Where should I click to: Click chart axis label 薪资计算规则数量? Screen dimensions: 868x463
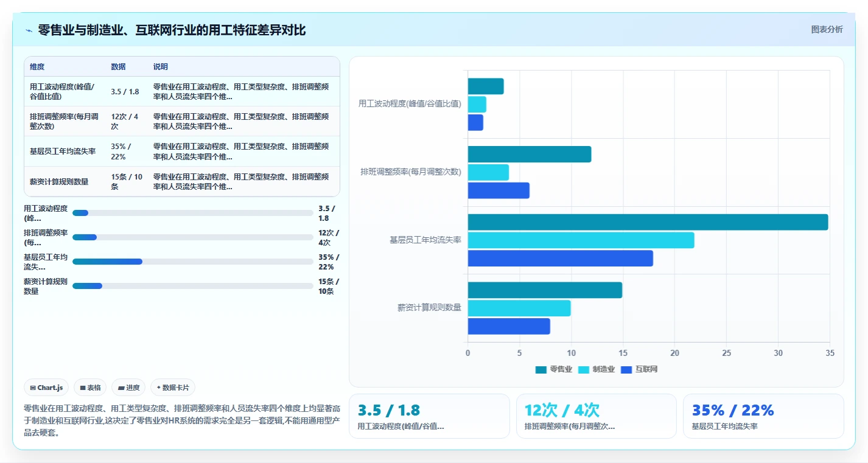(x=429, y=308)
